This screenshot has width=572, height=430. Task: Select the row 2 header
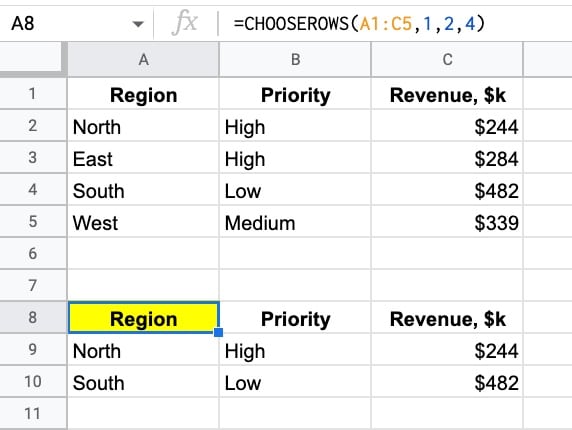coord(33,125)
